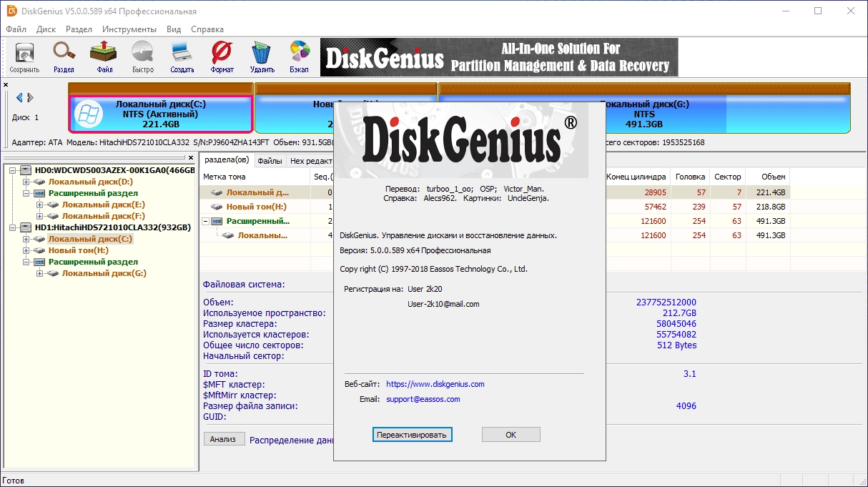Viewport: 868px width, 487px height.
Task: Collapse the HD0:WDCWD5003AZEX tree node
Action: click(12, 170)
